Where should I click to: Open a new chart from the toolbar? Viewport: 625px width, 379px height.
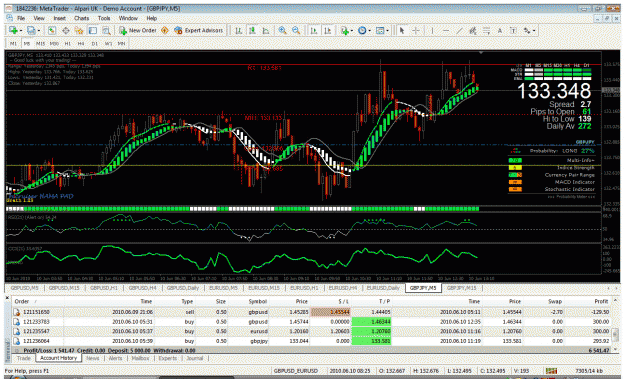pyautogui.click(x=13, y=30)
